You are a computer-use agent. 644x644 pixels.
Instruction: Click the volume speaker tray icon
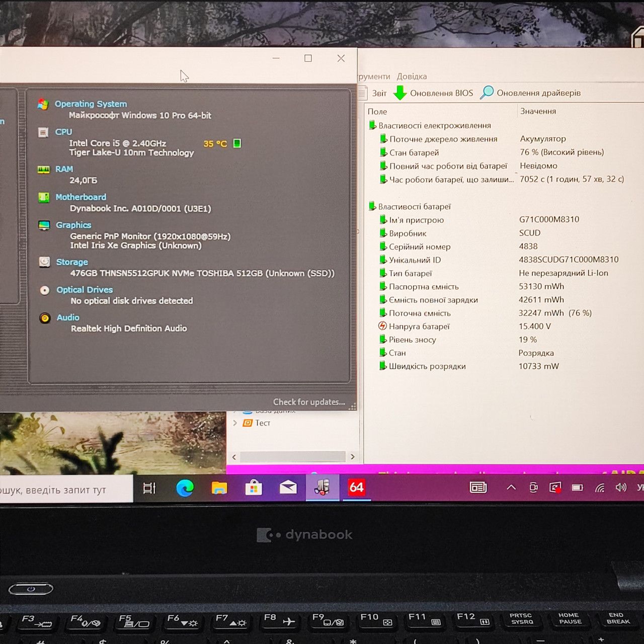coord(621,487)
